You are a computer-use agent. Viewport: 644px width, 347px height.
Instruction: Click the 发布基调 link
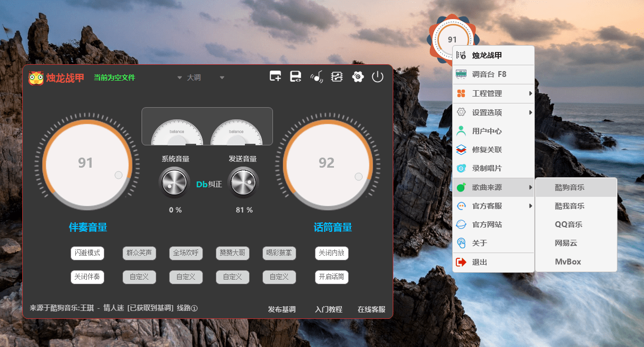(282, 309)
